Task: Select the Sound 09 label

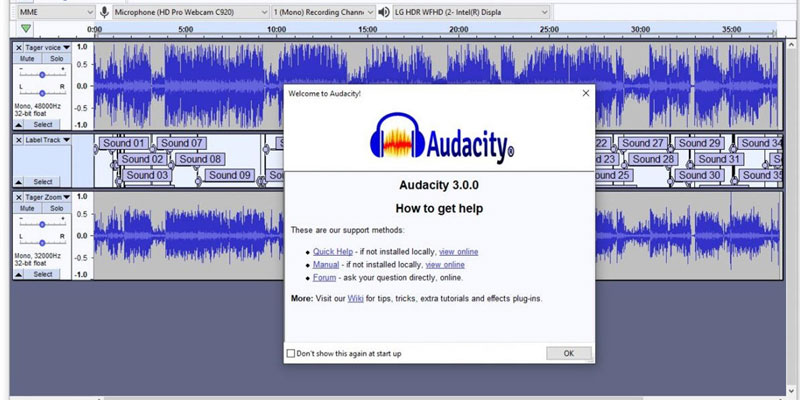Action: pyautogui.click(x=230, y=176)
